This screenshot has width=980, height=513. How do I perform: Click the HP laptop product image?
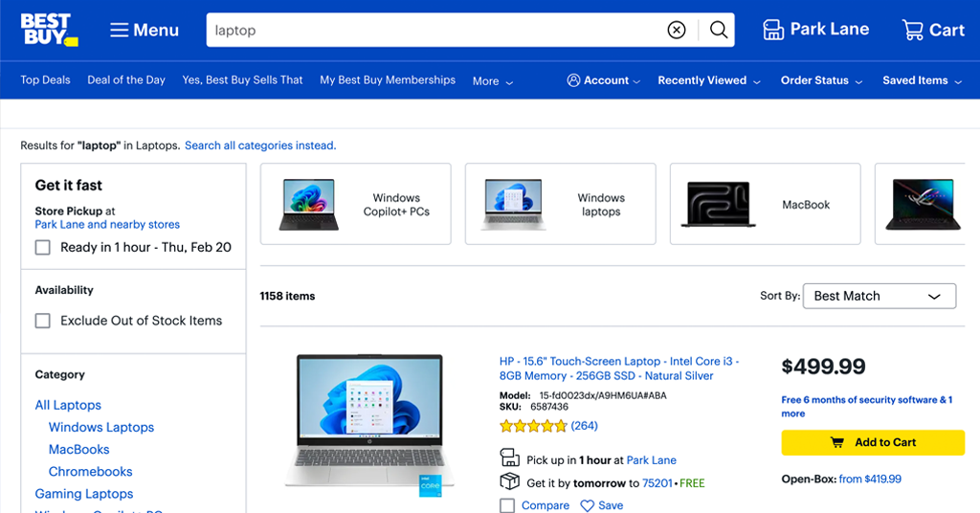pos(369,425)
